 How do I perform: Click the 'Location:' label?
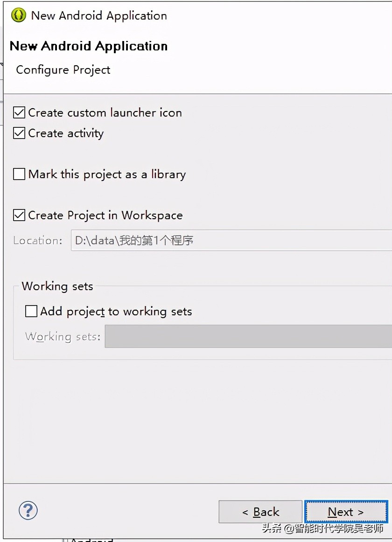[x=37, y=241]
